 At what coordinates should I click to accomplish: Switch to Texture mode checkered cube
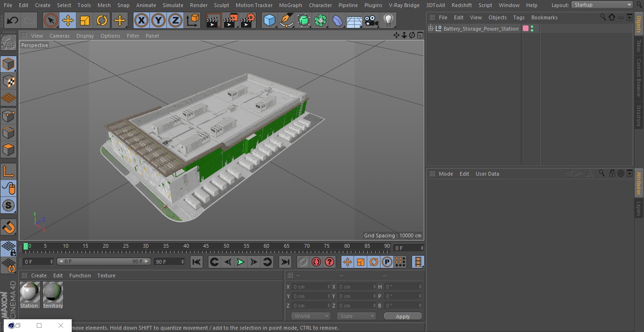(8, 81)
